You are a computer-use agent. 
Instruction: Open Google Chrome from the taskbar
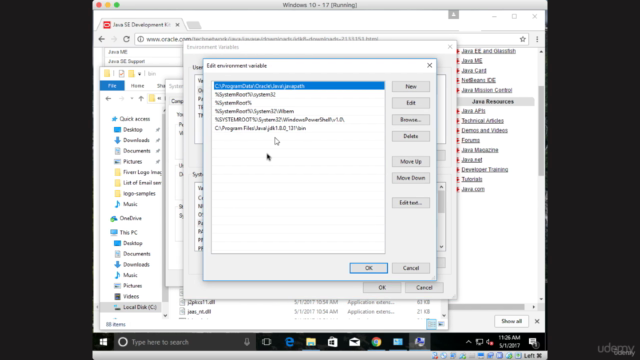pos(376,342)
